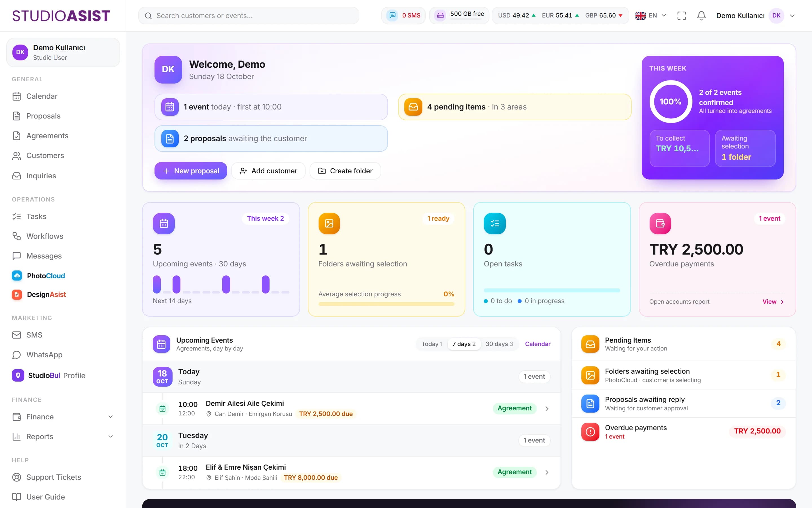Viewport: 812px width, 508px height.
Task: Click the Create folder button
Action: pyautogui.click(x=345, y=171)
